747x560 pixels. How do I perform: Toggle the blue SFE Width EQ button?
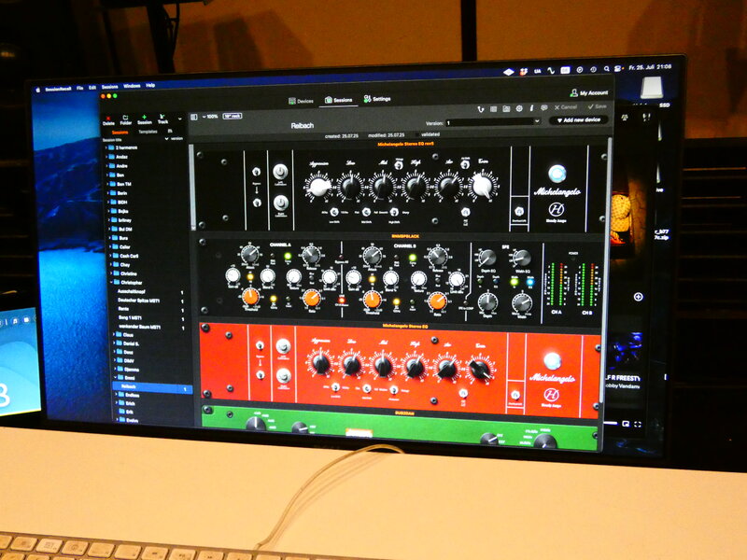[529, 282]
